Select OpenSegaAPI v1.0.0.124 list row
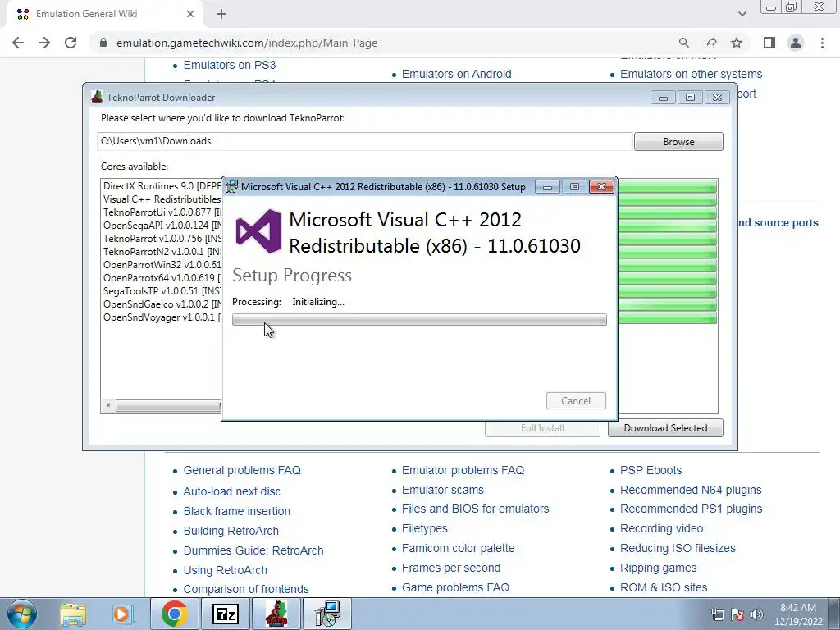This screenshot has height=630, width=840. (162, 226)
